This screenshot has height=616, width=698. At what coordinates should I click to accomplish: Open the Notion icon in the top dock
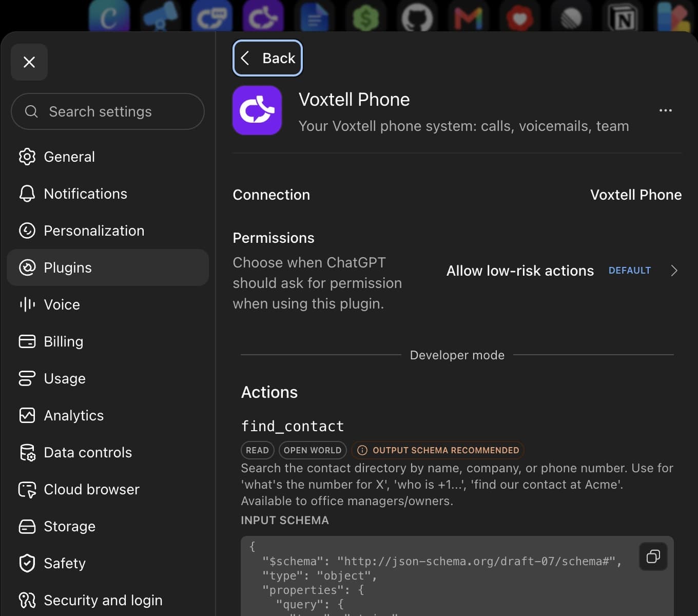pyautogui.click(x=623, y=18)
